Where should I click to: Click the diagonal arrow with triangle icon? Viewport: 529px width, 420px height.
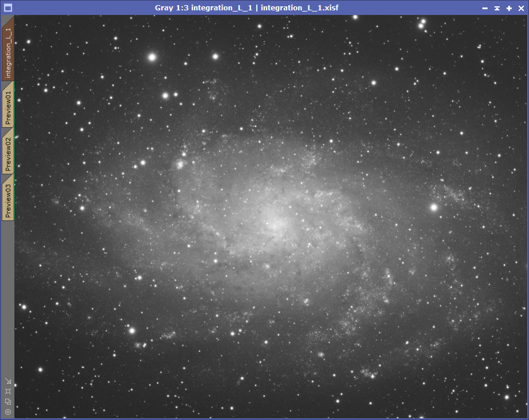[8, 381]
